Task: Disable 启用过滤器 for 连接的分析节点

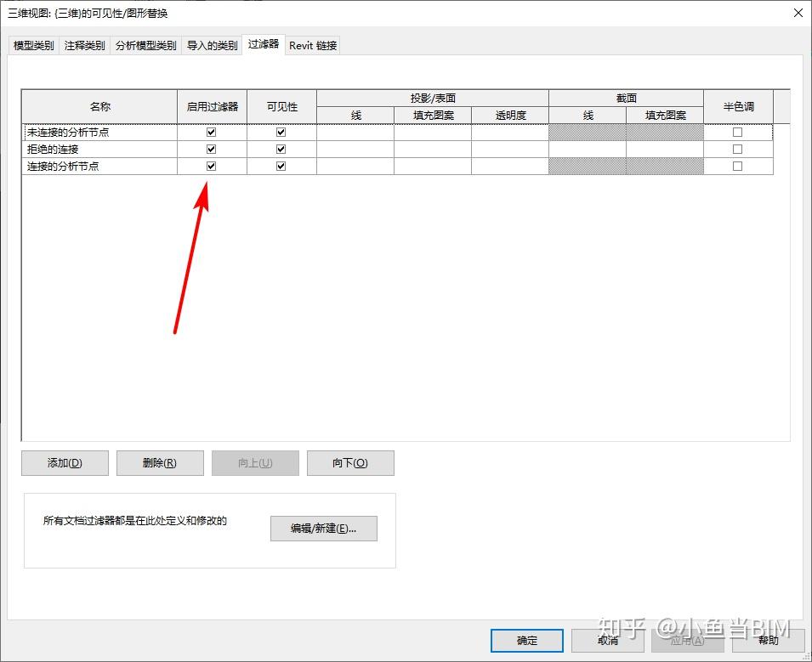Action: (211, 166)
